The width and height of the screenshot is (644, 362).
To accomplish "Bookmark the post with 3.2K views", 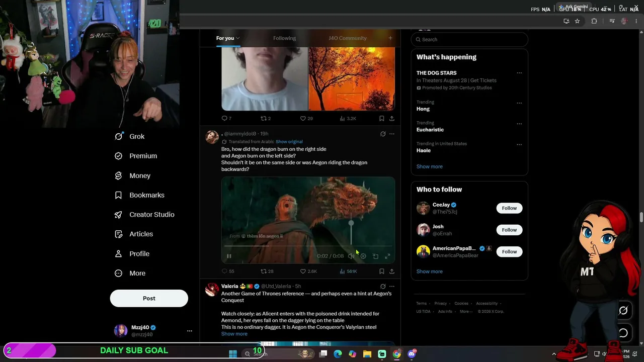I will pyautogui.click(x=382, y=118).
